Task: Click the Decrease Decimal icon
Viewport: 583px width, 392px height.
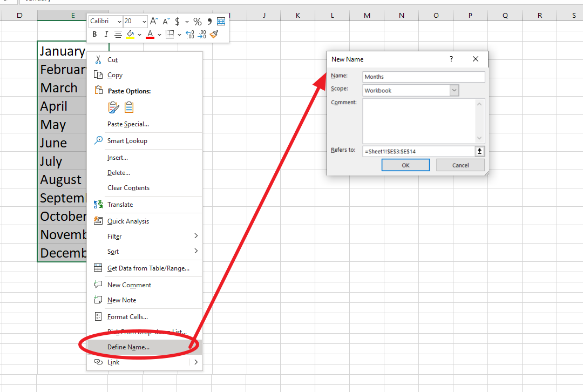Action: pos(202,34)
